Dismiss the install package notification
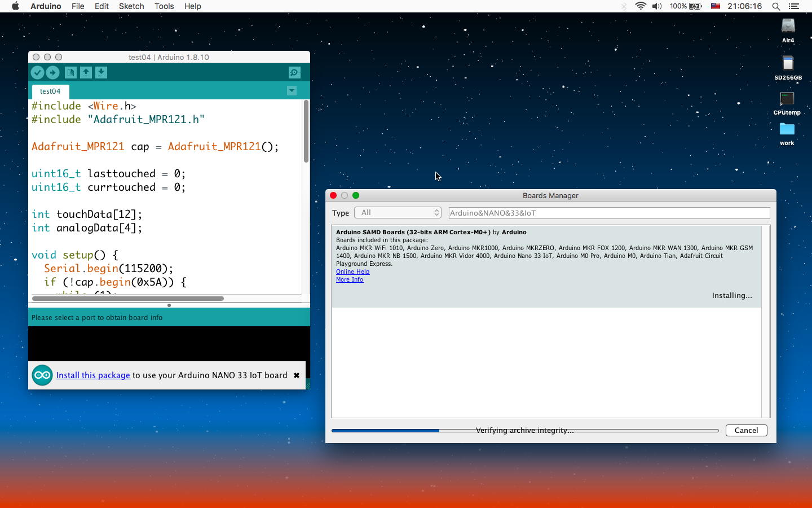812x508 pixels. pos(296,375)
